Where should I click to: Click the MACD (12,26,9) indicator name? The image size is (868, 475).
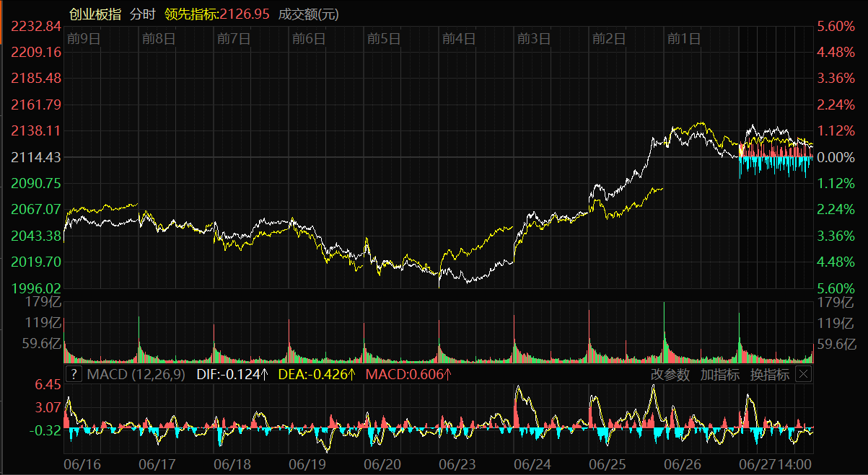click(x=136, y=374)
